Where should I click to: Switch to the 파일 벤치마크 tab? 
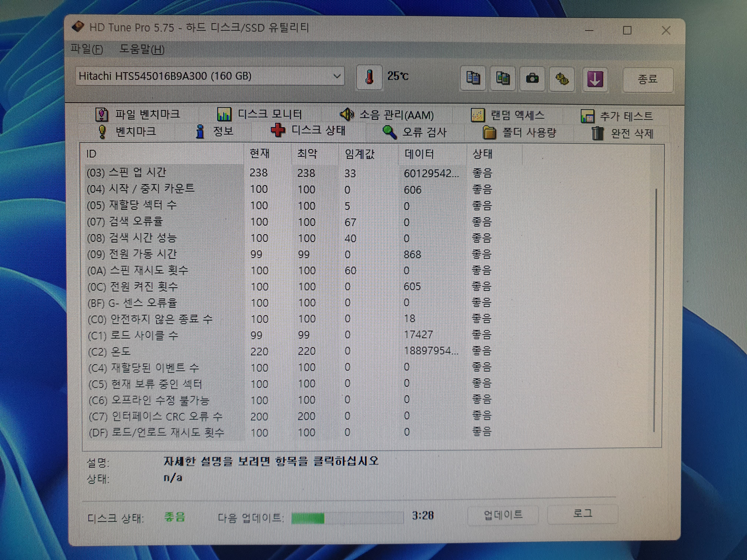click(x=138, y=114)
